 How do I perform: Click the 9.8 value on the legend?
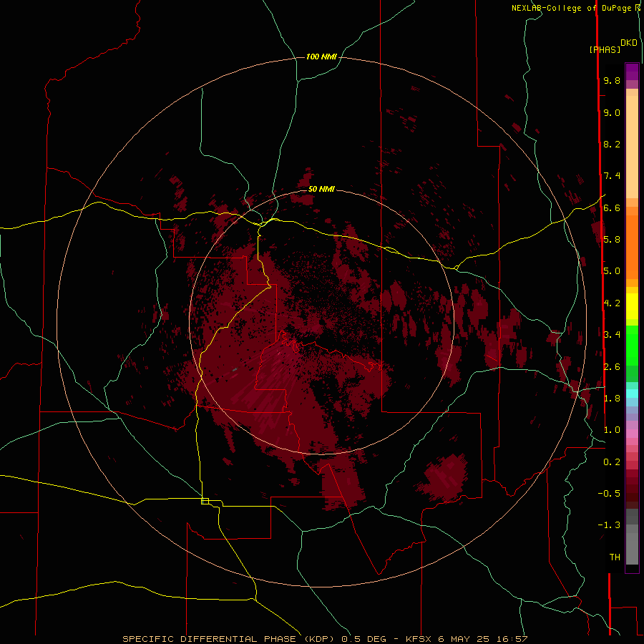612,81
